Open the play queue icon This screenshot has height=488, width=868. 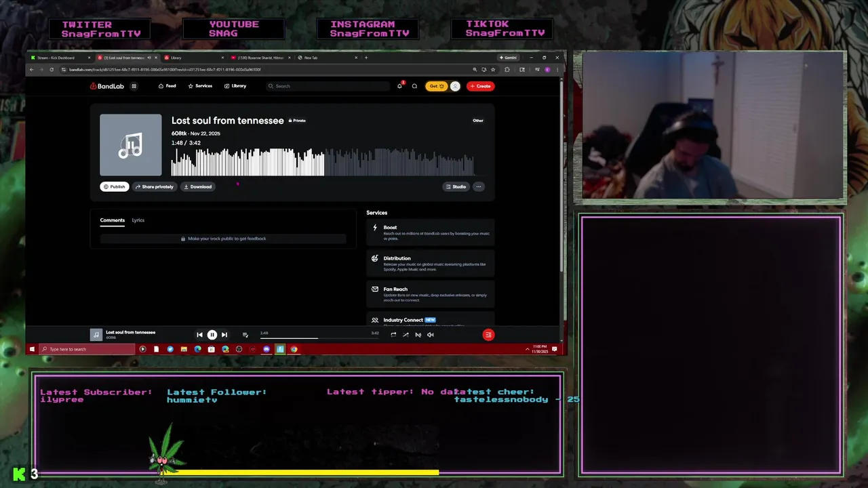tap(245, 335)
